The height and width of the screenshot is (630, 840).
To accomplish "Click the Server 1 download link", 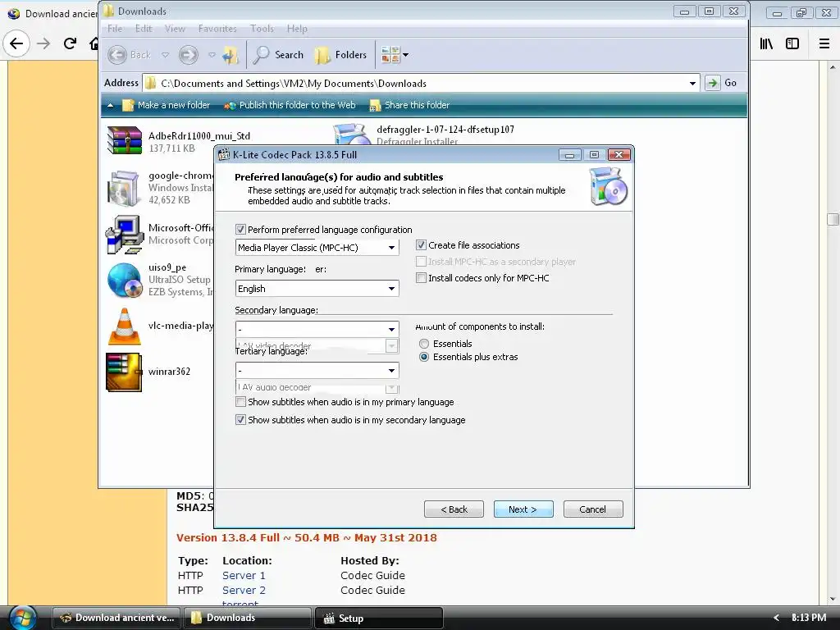I will (244, 575).
